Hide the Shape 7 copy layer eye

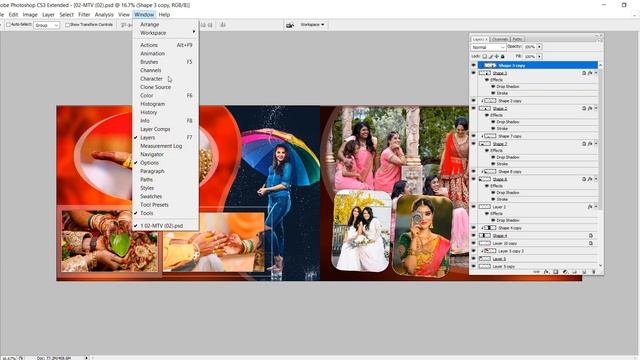click(x=473, y=136)
